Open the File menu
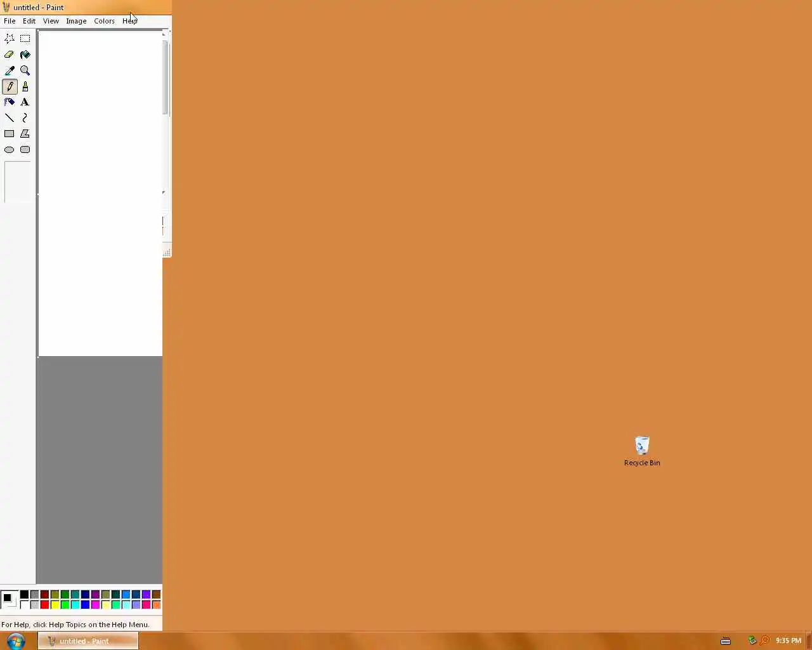Viewport: 812px width, 650px height. [x=10, y=21]
